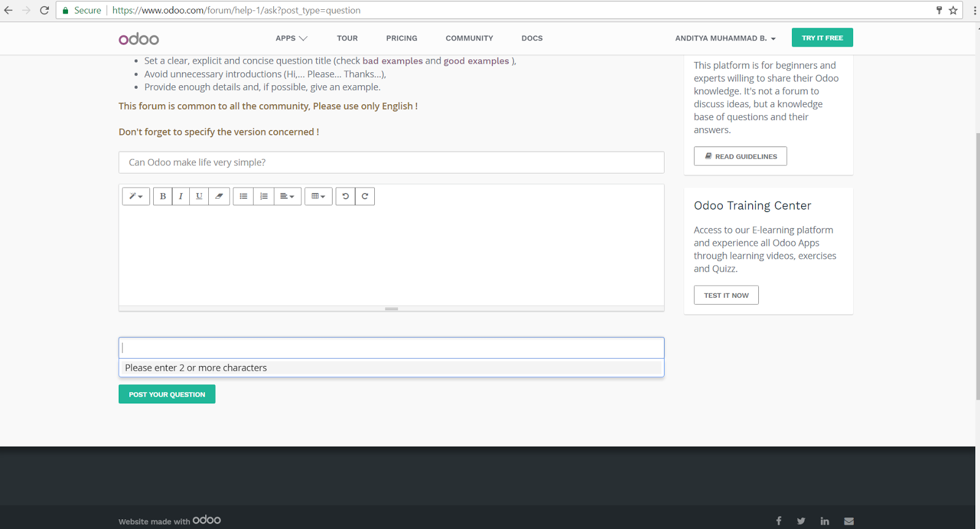Toggle italic formatting in editor
This screenshot has width=980, height=529.
(181, 196)
